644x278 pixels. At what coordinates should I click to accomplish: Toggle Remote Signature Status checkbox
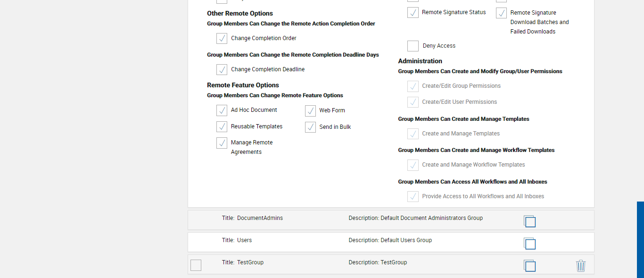tap(413, 13)
